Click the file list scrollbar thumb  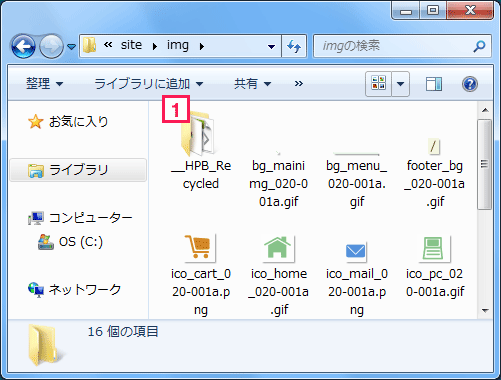[x=485, y=164]
